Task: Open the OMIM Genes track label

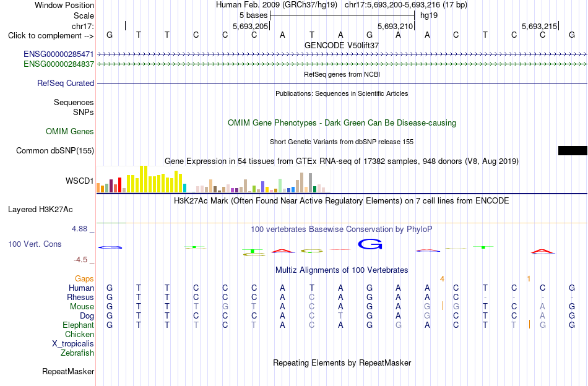Action: coord(70,132)
